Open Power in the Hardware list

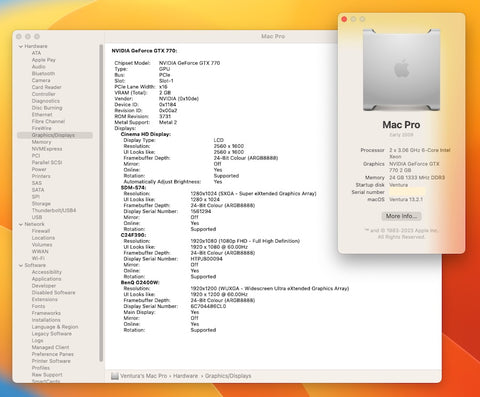point(39,169)
